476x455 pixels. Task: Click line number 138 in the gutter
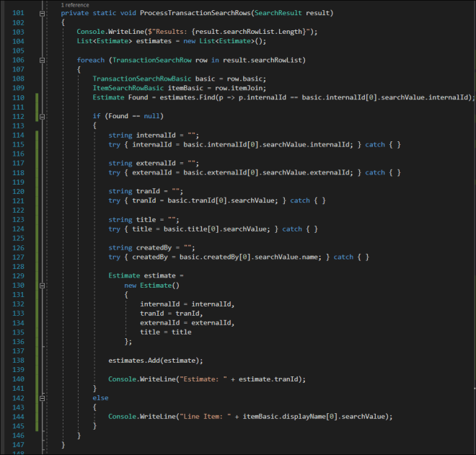coord(19,360)
